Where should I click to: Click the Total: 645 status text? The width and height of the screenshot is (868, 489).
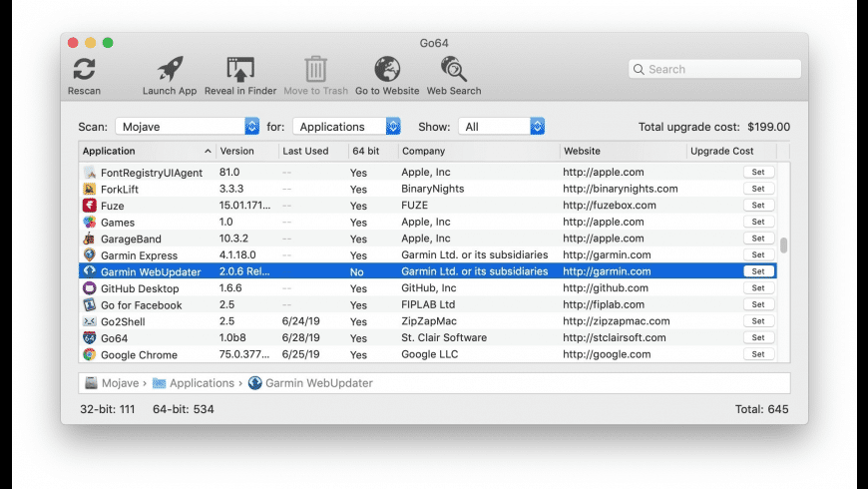click(761, 409)
